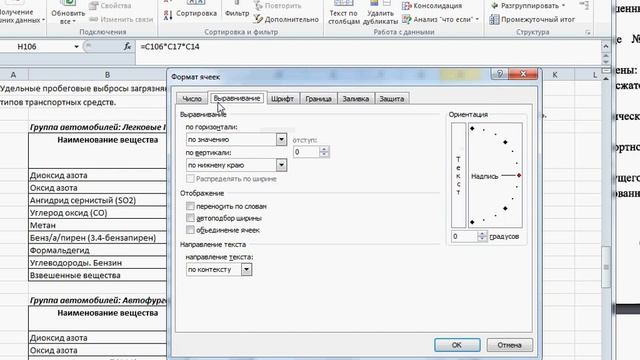The image size is (640, 360).
Task: Tick the переносить по словам checkbox
Action: coord(190,206)
